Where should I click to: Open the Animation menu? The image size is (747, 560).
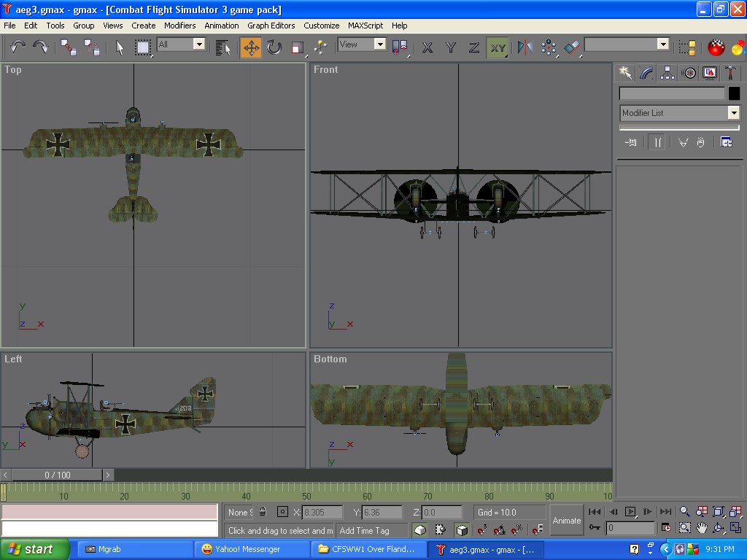[222, 26]
